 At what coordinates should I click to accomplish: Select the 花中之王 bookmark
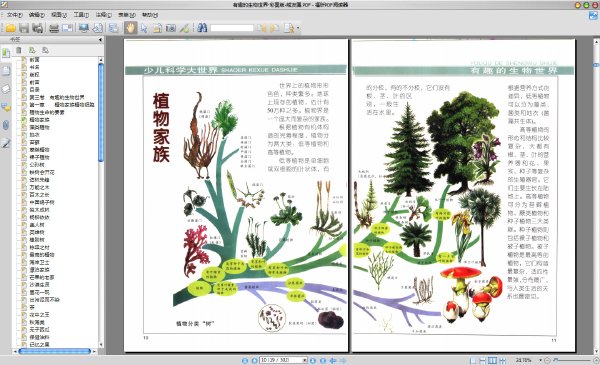tap(39, 314)
